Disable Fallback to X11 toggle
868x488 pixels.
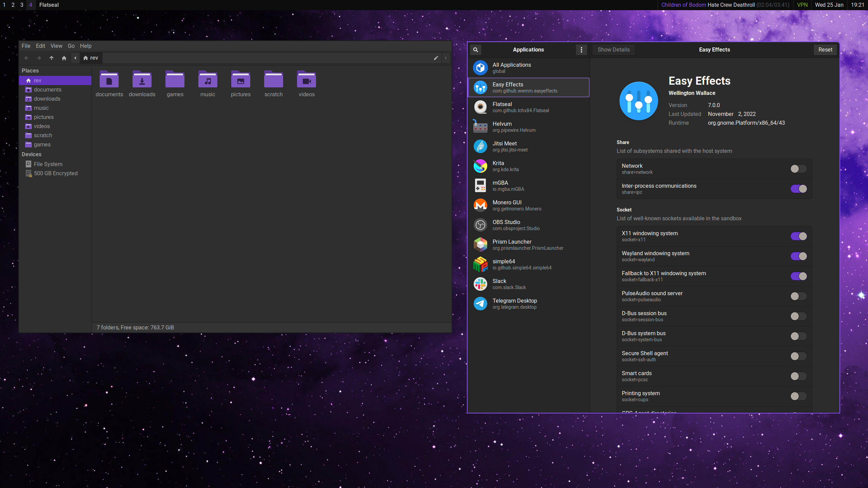pyautogui.click(x=798, y=276)
